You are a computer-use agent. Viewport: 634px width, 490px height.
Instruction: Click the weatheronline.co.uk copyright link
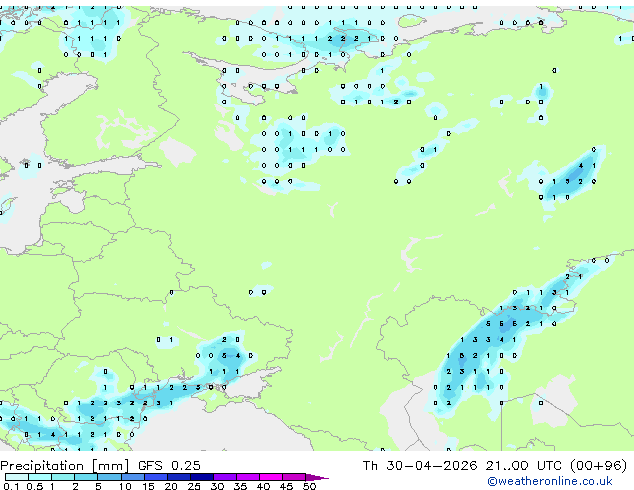(x=549, y=481)
